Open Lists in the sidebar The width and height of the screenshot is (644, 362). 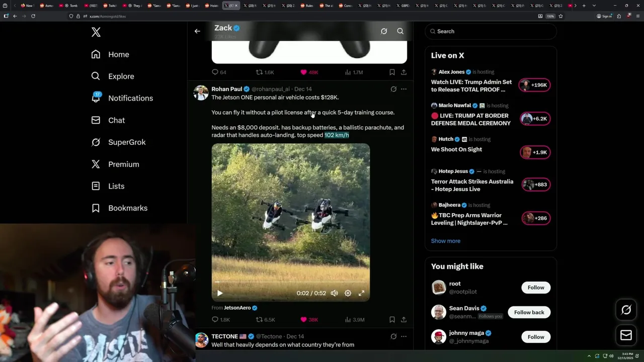click(x=108, y=186)
